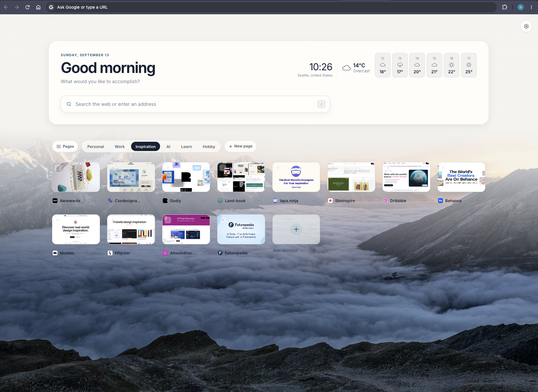Open options dots for lapa.ninja shortcut
The width and height of the screenshot is (538, 392).
[314, 201]
